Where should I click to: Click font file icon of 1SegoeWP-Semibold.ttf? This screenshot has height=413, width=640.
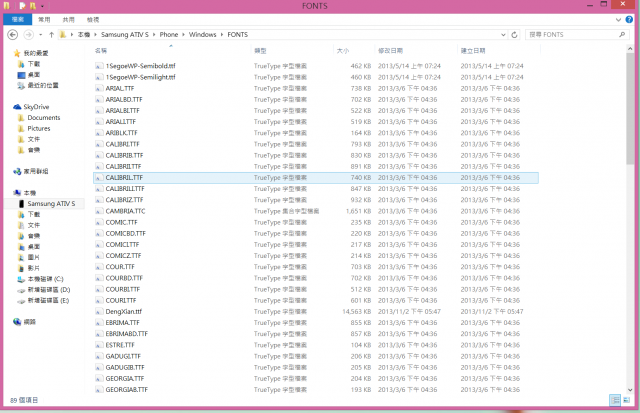tap(98, 66)
